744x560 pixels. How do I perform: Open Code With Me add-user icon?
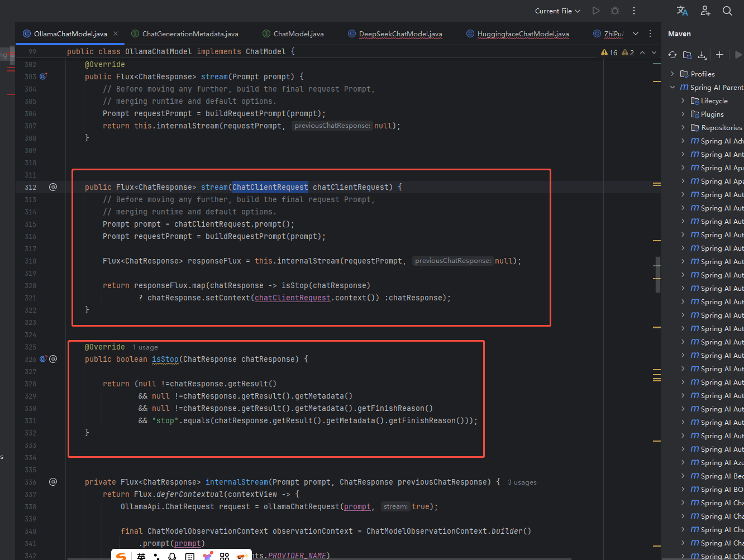click(705, 11)
